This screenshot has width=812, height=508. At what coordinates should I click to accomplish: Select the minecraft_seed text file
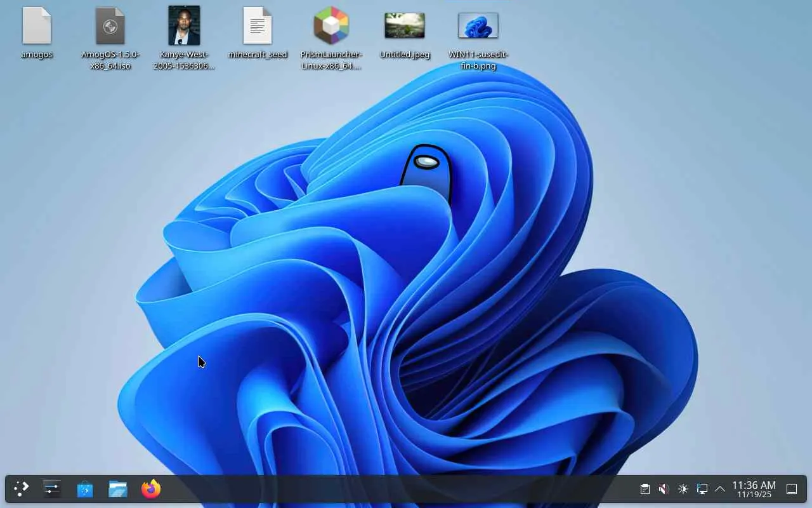(x=258, y=26)
